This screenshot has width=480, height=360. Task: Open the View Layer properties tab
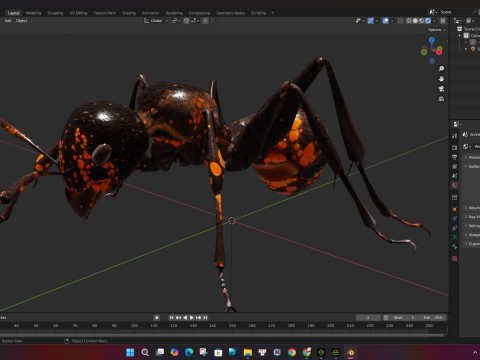click(x=455, y=166)
